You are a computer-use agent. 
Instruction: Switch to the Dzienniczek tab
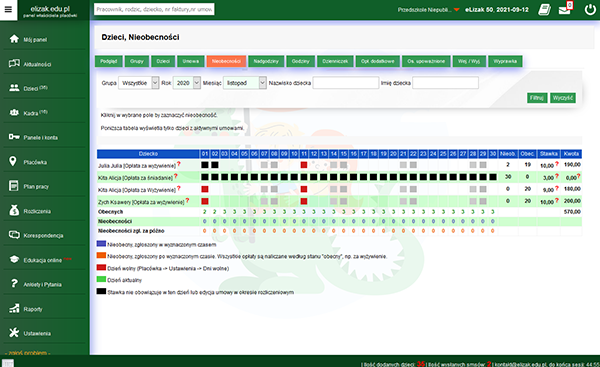[335, 61]
